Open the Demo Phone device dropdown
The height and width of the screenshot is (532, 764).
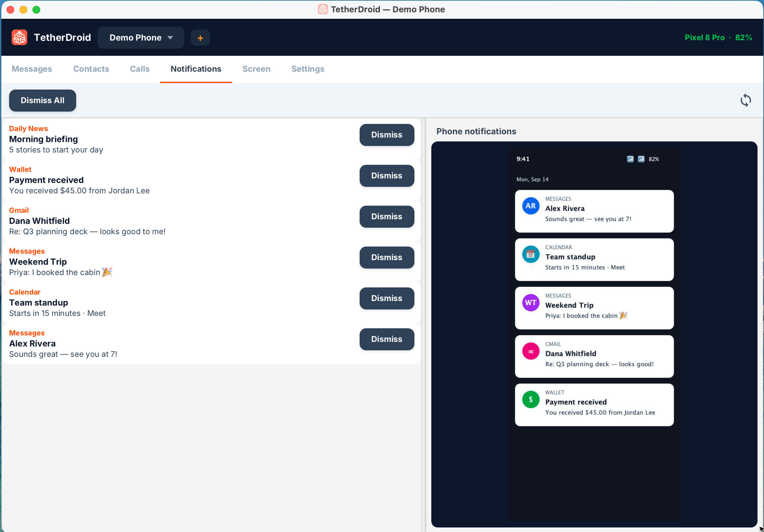[141, 38]
